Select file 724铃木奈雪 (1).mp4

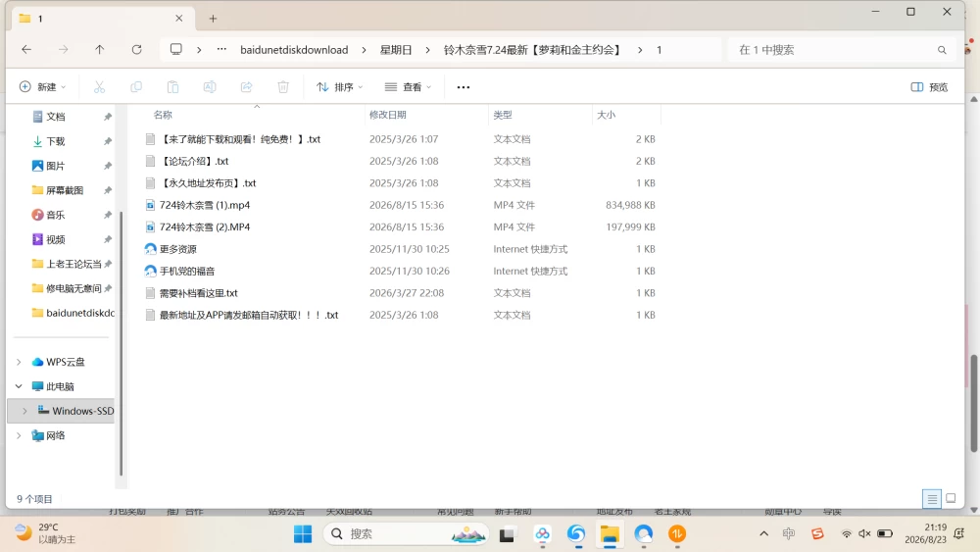tap(205, 205)
